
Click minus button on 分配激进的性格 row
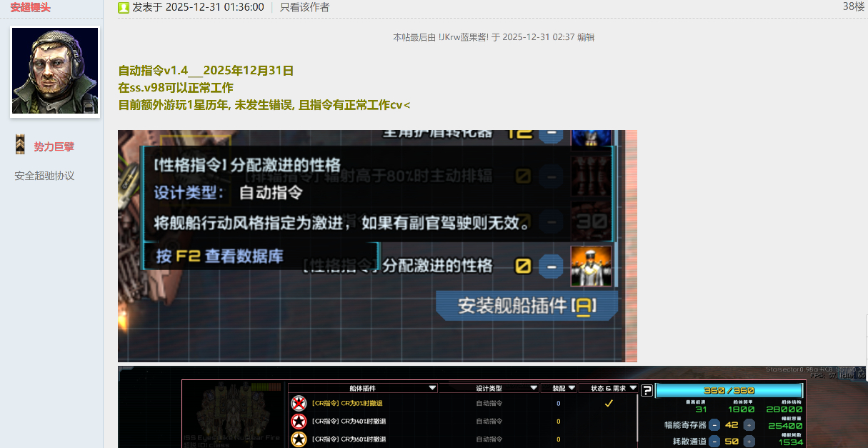(x=551, y=266)
